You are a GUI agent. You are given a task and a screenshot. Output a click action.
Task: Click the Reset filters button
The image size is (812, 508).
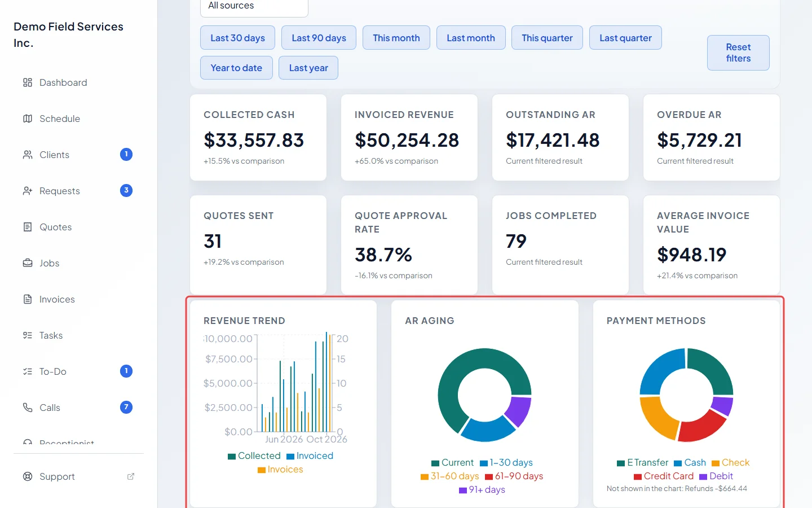coord(738,53)
